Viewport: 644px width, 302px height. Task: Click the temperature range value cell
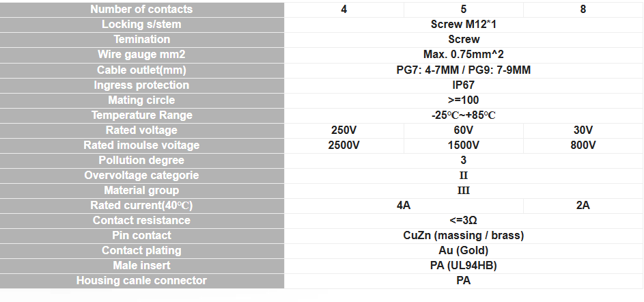pyautogui.click(x=463, y=115)
